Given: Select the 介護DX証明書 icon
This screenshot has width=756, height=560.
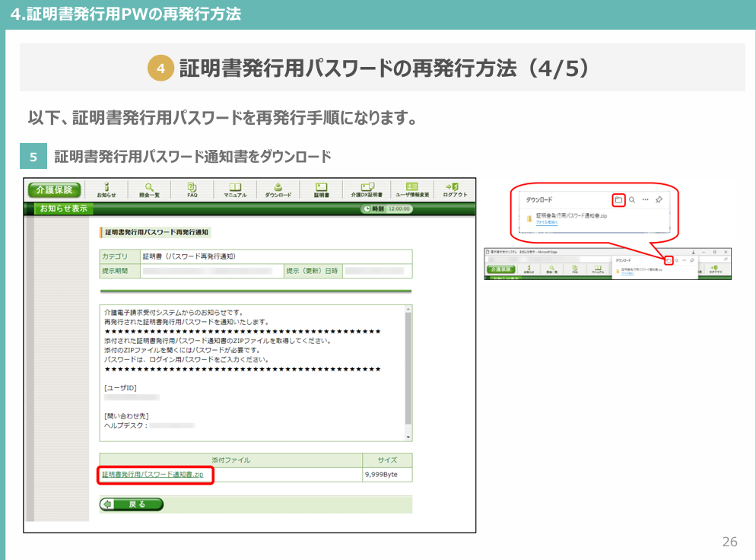Looking at the screenshot, I should 366,189.
